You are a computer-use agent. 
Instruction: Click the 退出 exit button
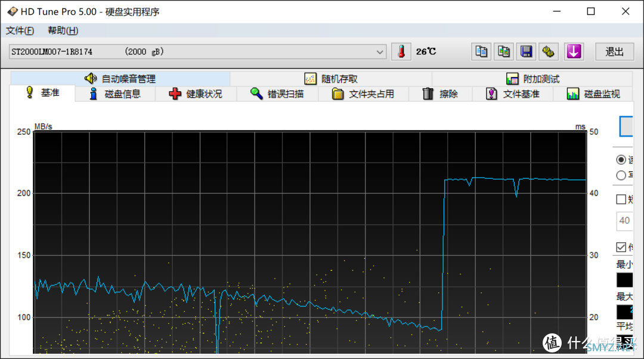click(614, 52)
